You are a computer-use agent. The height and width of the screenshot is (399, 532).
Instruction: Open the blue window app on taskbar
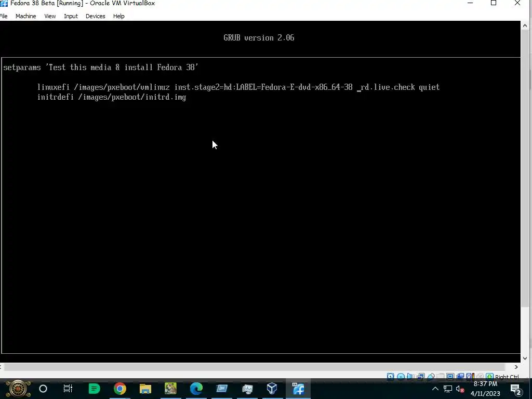point(221,389)
